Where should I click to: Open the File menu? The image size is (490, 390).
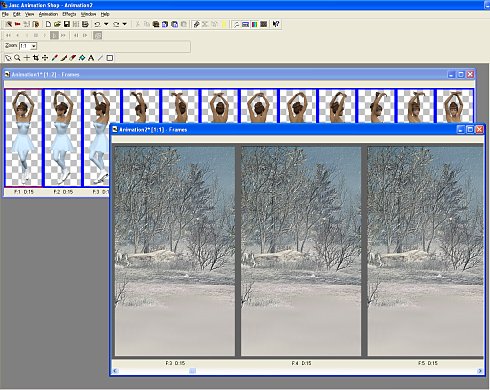(x=5, y=14)
